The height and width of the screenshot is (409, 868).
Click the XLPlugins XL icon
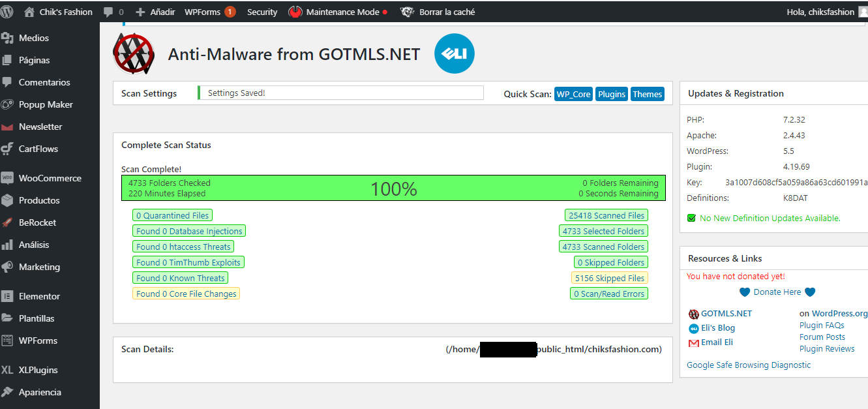click(x=8, y=370)
